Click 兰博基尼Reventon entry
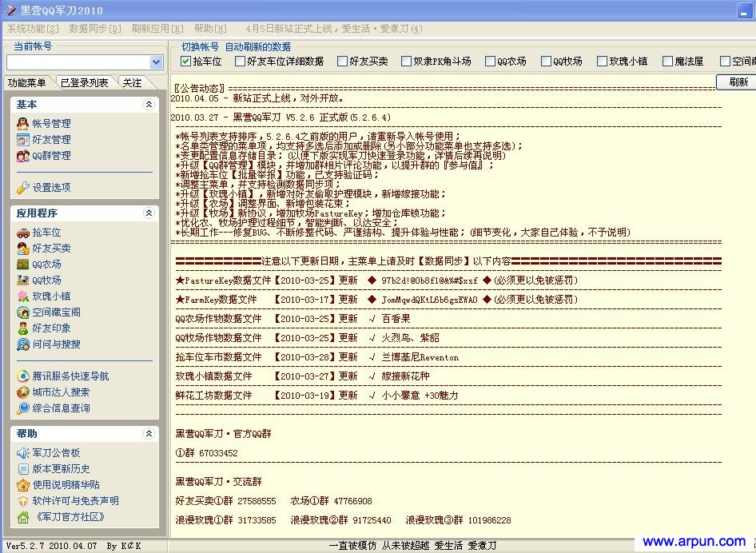The height and width of the screenshot is (553, 756). click(x=420, y=358)
